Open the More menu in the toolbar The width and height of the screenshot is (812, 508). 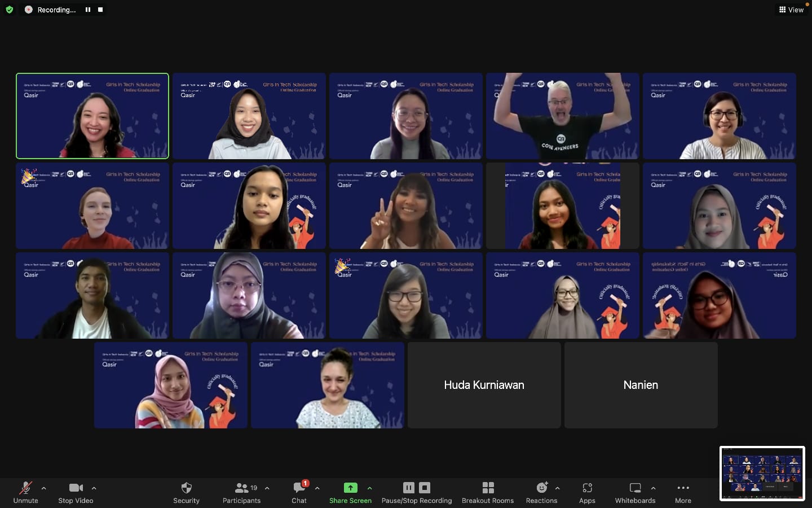(x=683, y=488)
